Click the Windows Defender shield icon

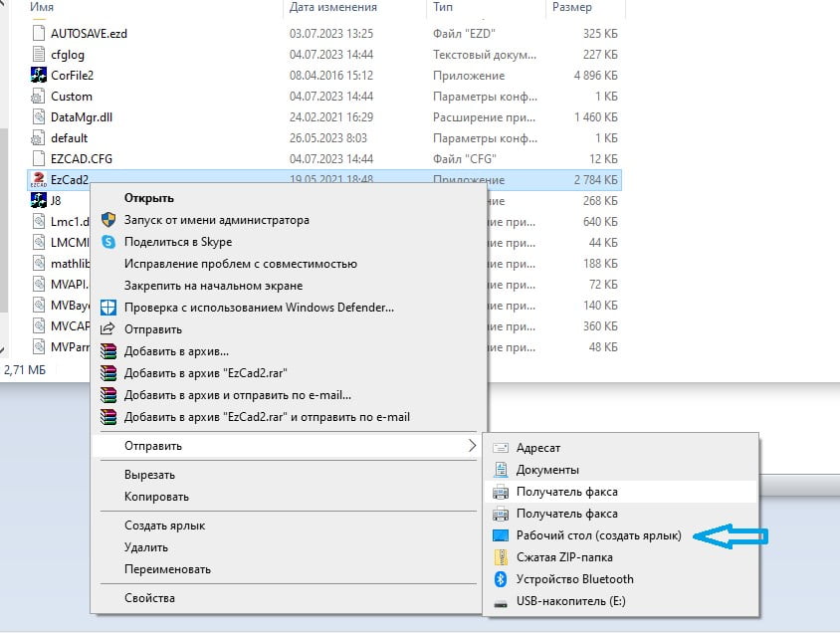coord(109,308)
